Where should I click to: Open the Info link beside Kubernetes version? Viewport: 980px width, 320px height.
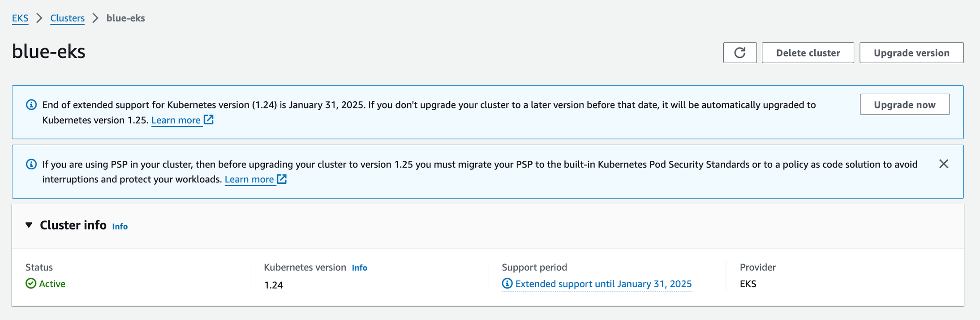359,268
